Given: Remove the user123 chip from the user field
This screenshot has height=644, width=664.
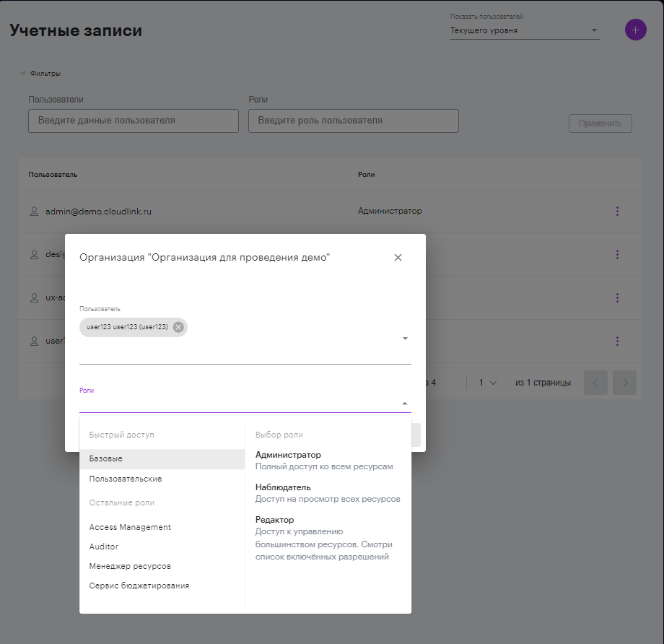Looking at the screenshot, I should pyautogui.click(x=178, y=327).
